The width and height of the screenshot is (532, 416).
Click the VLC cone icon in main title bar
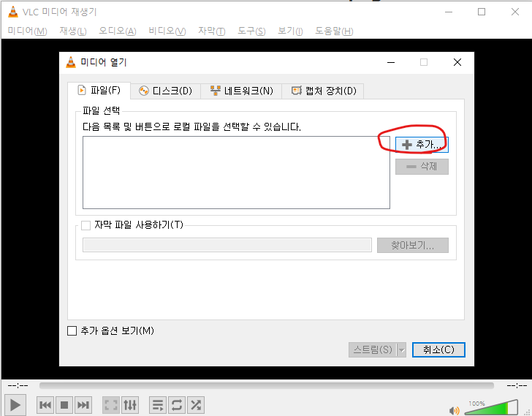(x=13, y=12)
